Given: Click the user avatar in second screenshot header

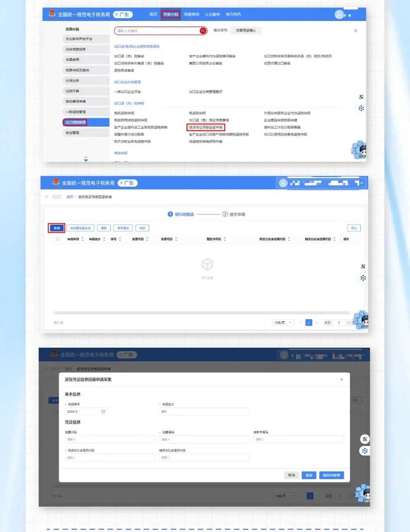Looking at the screenshot, I should pyautogui.click(x=283, y=183).
